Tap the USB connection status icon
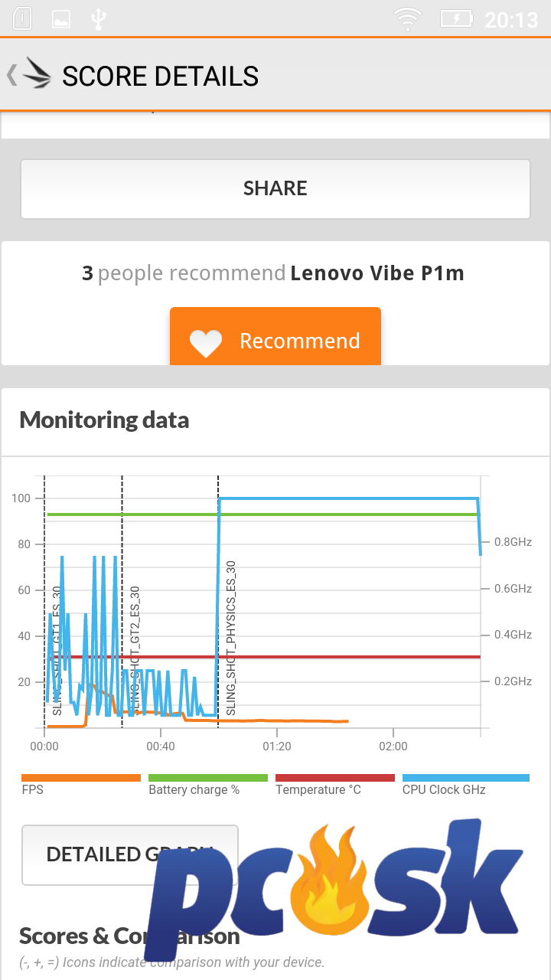 point(98,19)
